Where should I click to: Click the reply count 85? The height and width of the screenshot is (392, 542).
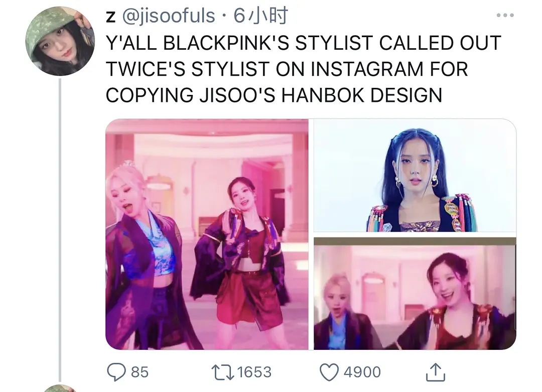(x=140, y=372)
